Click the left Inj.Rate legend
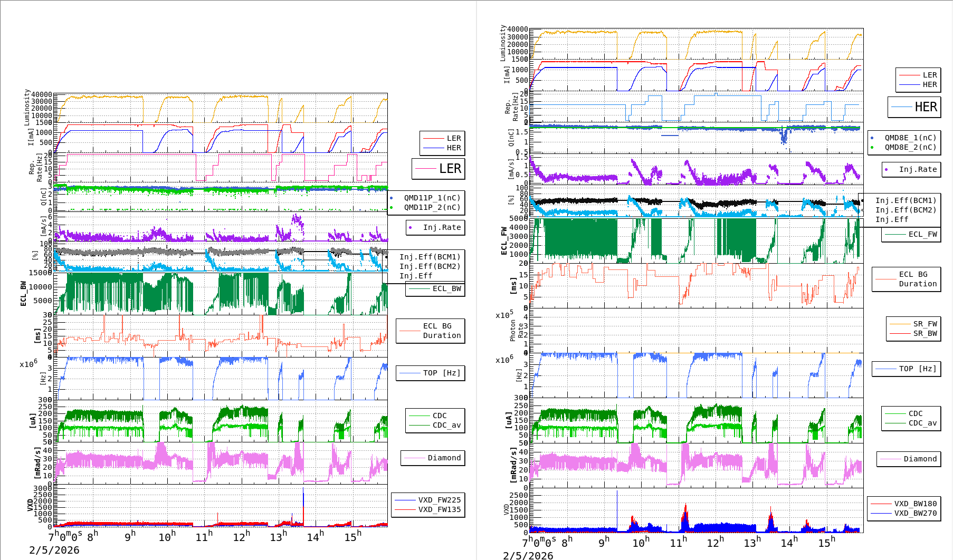This screenshot has width=953, height=560. tap(436, 227)
